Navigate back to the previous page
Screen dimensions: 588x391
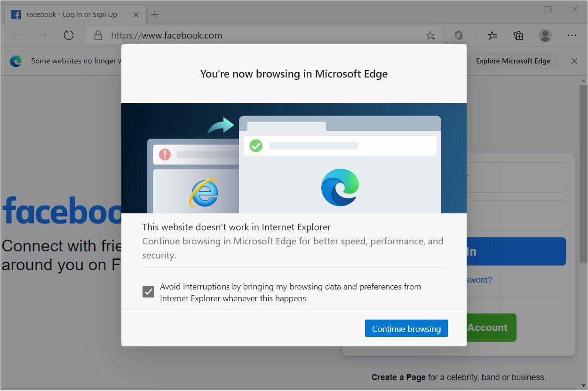[16, 35]
